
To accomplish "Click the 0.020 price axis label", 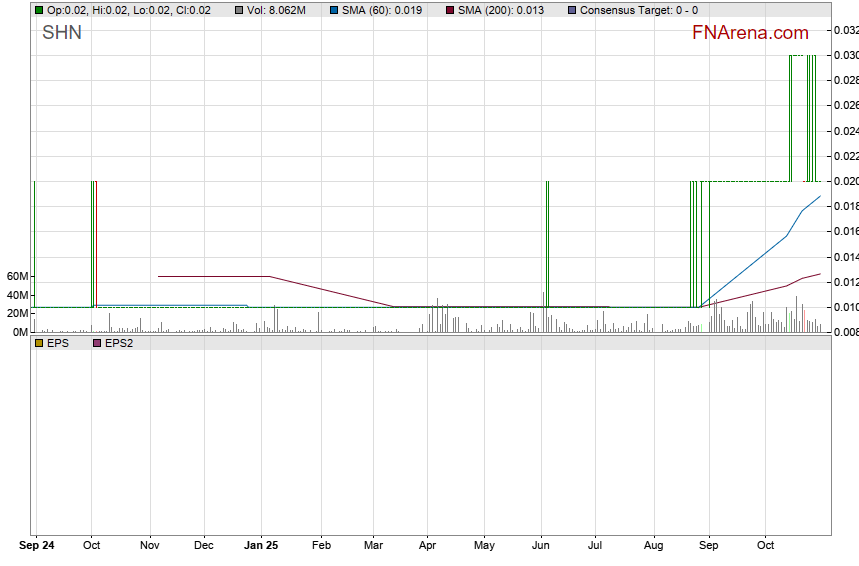I will (846, 181).
